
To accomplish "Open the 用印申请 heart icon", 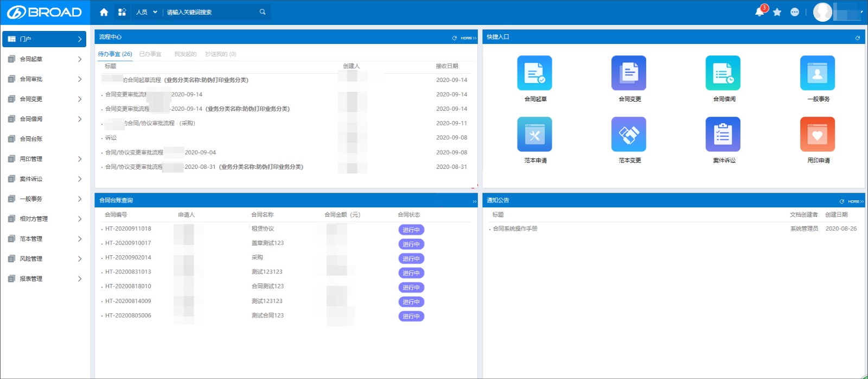I will [x=818, y=134].
